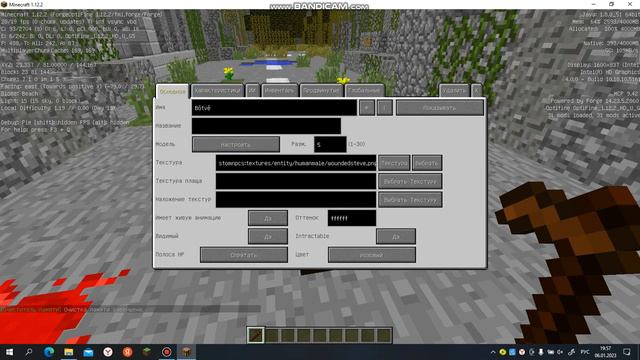Open the notification center icon
Screen dimensions: 640x360
pyautogui.click(x=627, y=352)
